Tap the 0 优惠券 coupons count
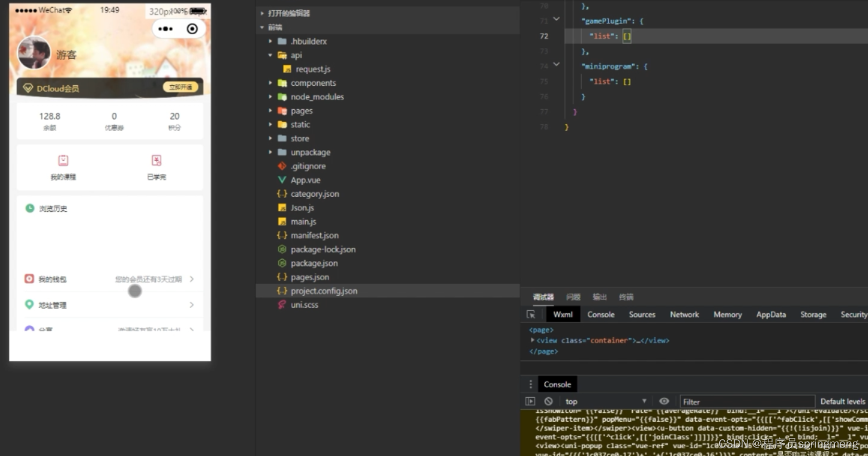 pyautogui.click(x=114, y=121)
